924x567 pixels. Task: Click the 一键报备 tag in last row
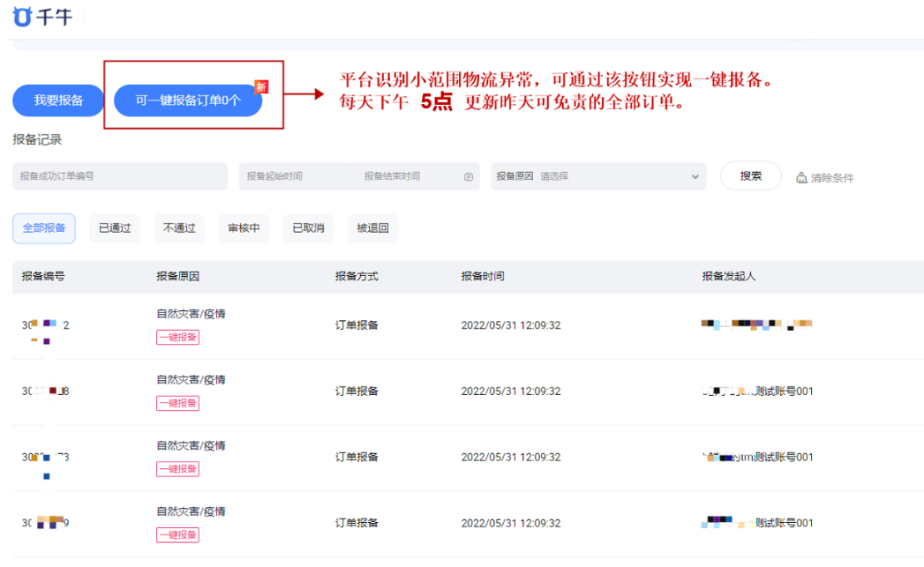click(x=179, y=535)
